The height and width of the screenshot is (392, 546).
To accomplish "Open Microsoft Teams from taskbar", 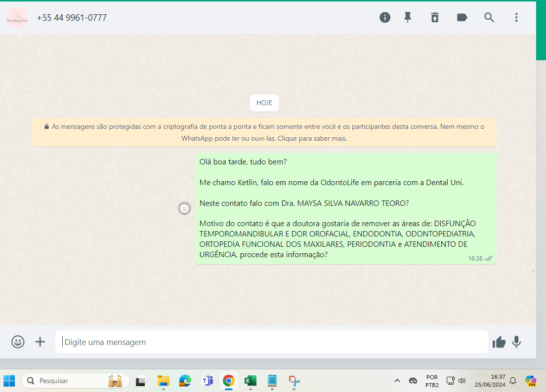I will click(207, 381).
